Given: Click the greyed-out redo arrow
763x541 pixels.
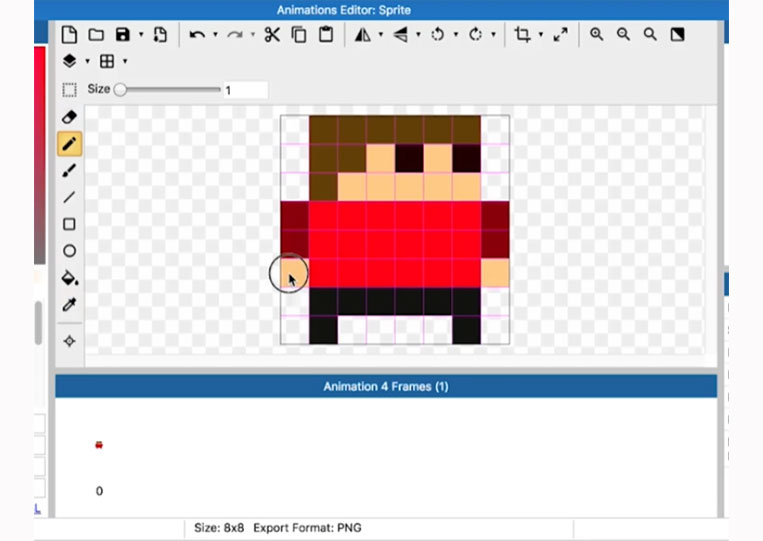Looking at the screenshot, I should [x=235, y=35].
